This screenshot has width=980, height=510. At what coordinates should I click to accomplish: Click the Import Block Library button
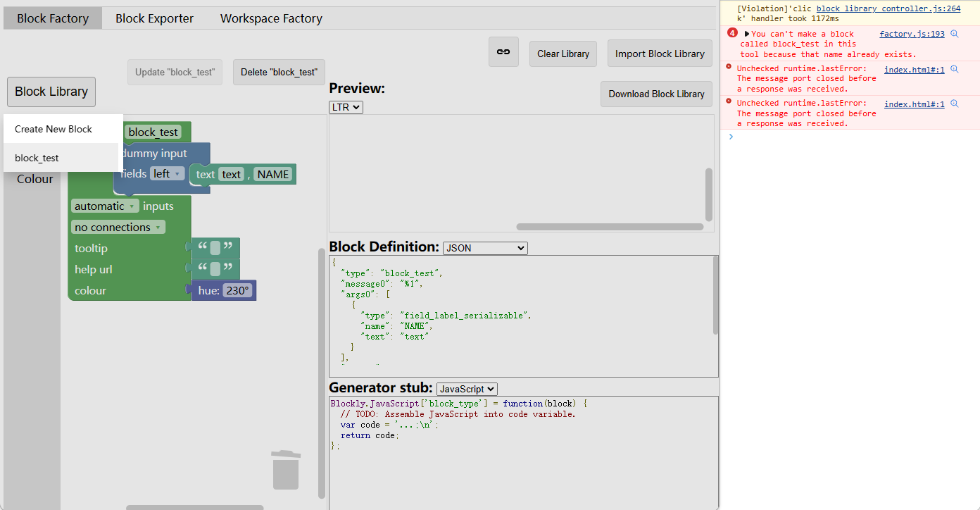pos(660,54)
